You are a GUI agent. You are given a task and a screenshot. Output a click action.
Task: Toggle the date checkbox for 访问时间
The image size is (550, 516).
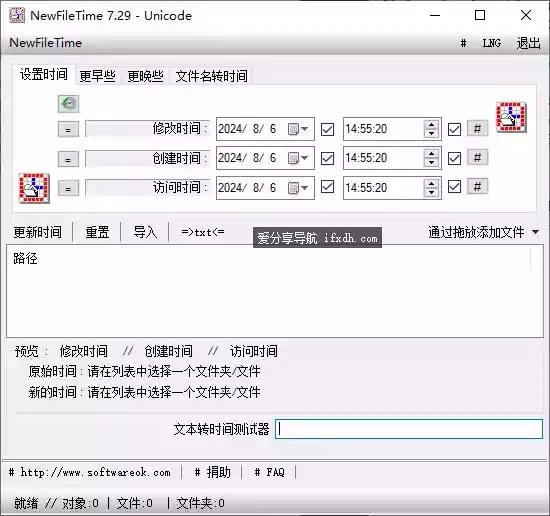tap(327, 187)
